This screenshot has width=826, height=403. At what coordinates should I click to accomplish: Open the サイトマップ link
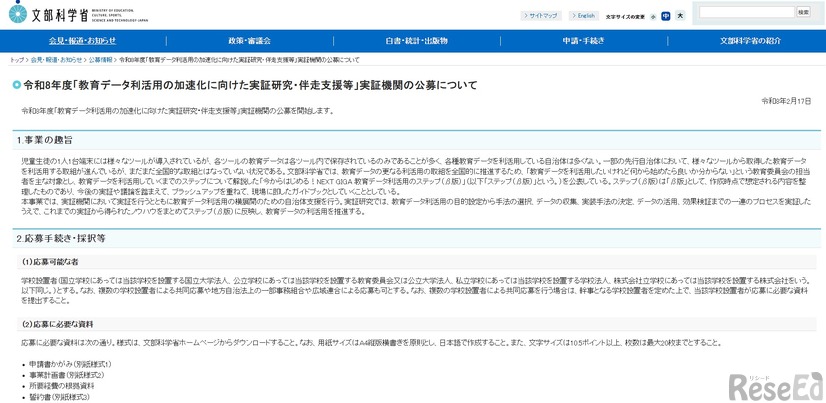click(541, 16)
